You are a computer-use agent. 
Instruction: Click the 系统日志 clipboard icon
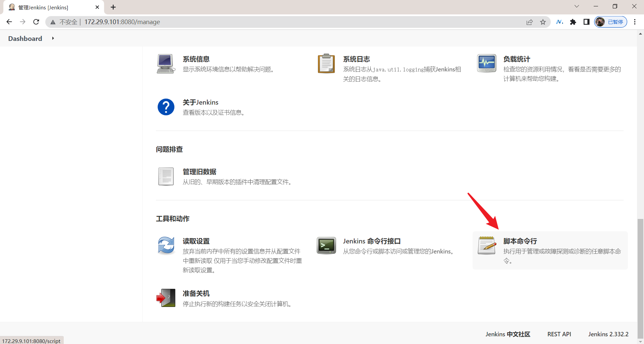click(326, 64)
